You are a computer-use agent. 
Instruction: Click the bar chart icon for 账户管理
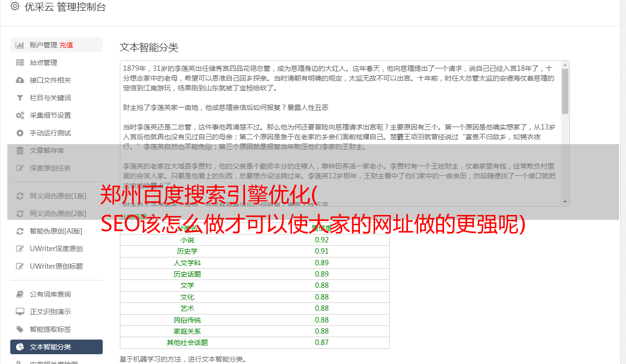(20, 45)
